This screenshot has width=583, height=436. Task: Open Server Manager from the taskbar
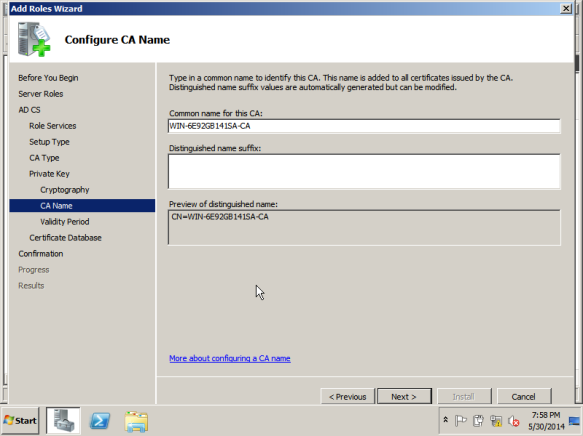[63, 420]
